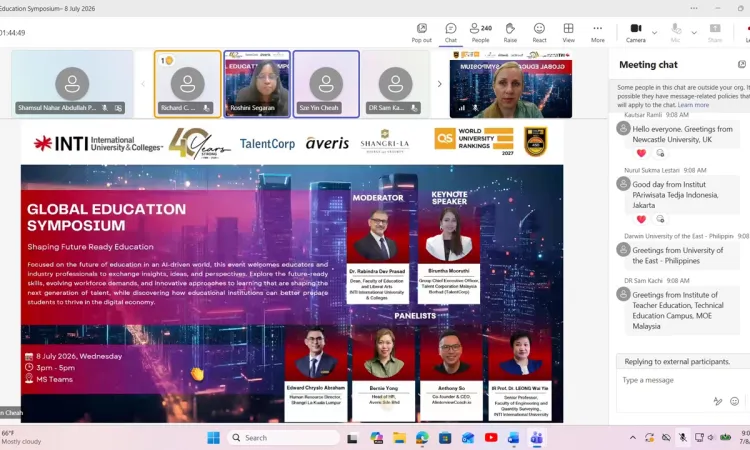
Task: Open the volume control in system tray
Action: 711,438
